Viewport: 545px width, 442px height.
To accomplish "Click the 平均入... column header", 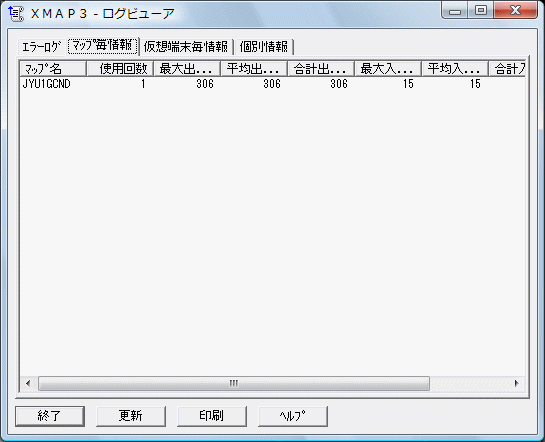I will coord(456,69).
